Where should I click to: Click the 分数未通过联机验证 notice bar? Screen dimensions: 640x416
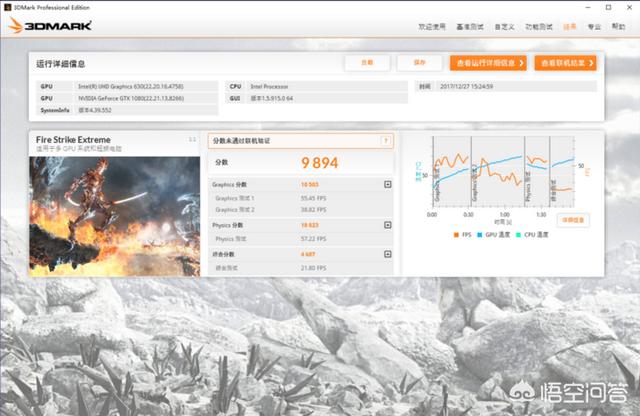click(301, 141)
